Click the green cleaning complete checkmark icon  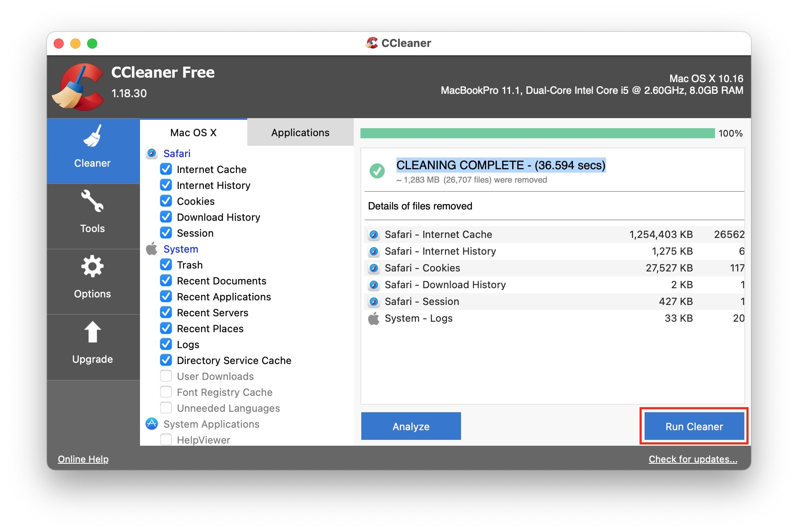click(x=377, y=171)
